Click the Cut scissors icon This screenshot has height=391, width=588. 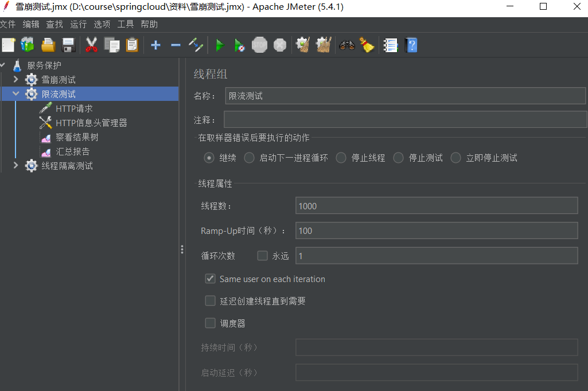click(91, 45)
